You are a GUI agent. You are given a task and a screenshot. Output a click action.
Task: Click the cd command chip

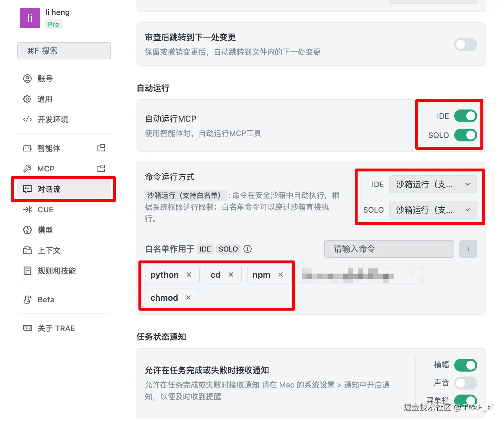pyautogui.click(x=223, y=275)
